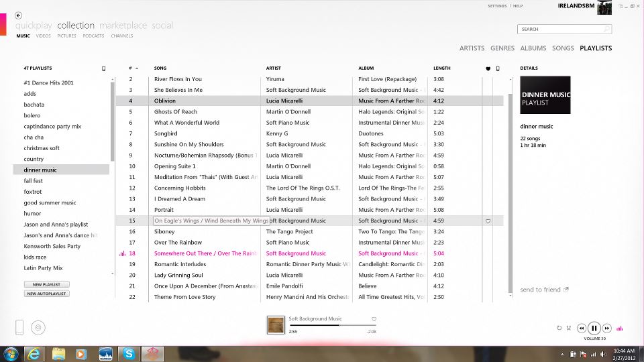Show the Artists view
Screen dimensions: 644x362
(472, 48)
